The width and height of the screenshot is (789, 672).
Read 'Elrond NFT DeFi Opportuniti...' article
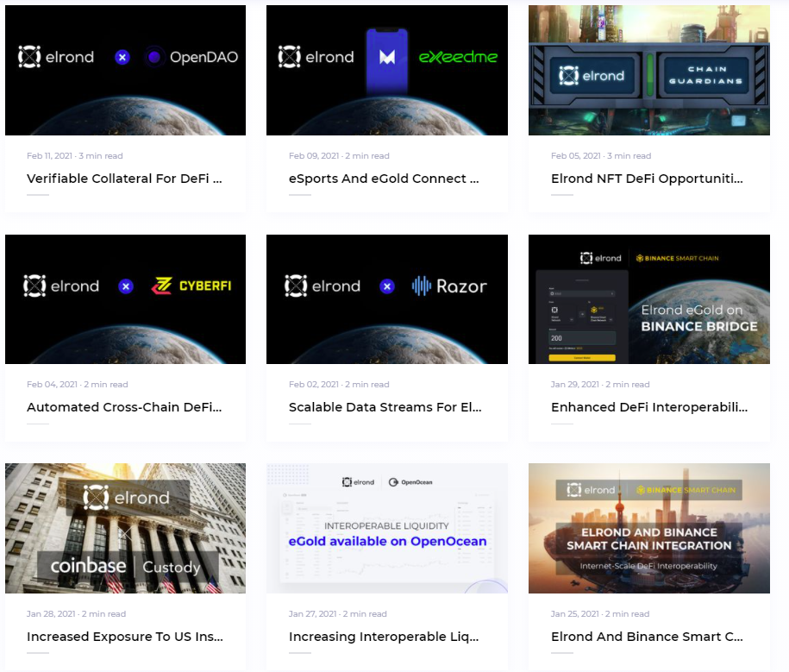pyautogui.click(x=647, y=179)
